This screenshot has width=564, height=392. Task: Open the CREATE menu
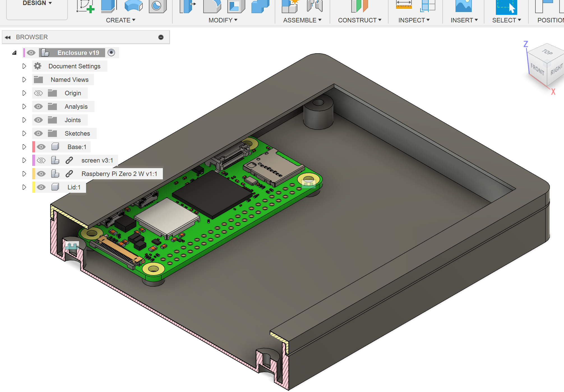pos(121,20)
